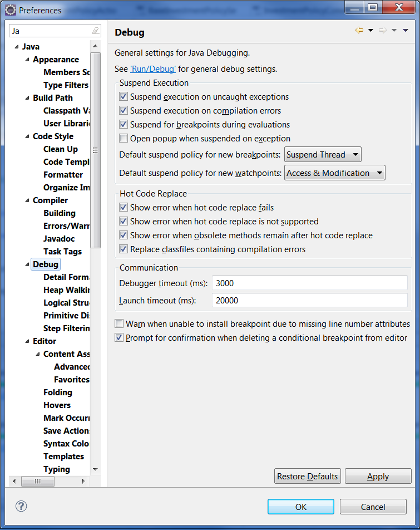Open the forward history dropdown arrow

[394, 31]
